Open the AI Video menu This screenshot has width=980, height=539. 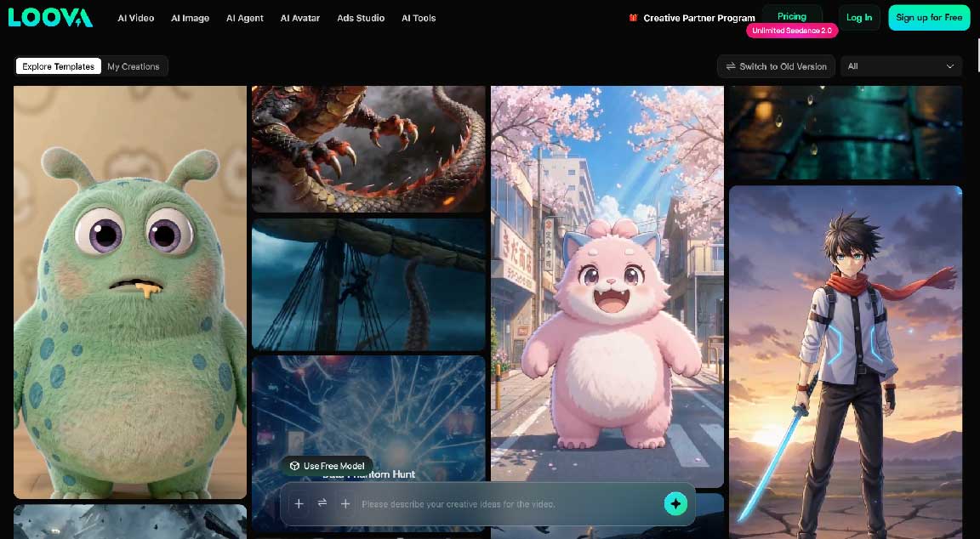(135, 18)
